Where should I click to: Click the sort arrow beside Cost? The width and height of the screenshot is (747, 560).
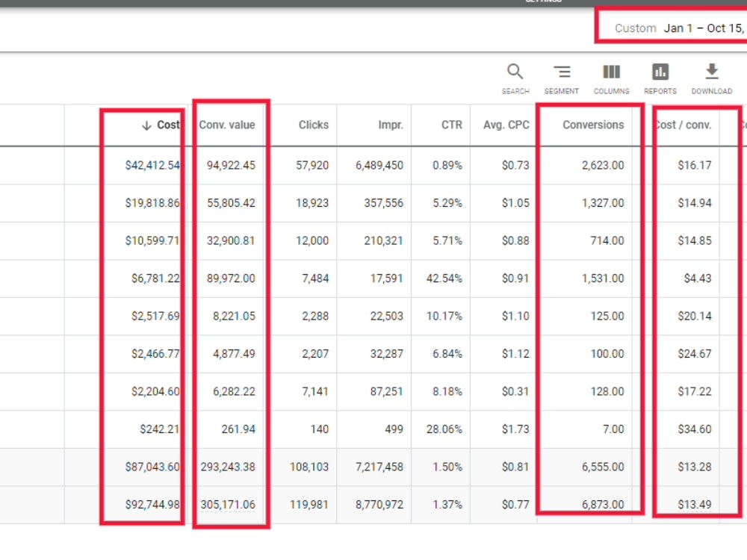click(146, 125)
